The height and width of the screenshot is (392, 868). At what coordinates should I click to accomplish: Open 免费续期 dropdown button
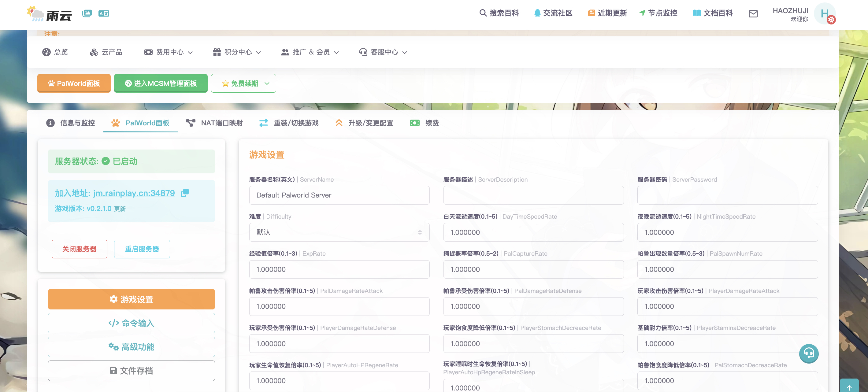point(243,83)
